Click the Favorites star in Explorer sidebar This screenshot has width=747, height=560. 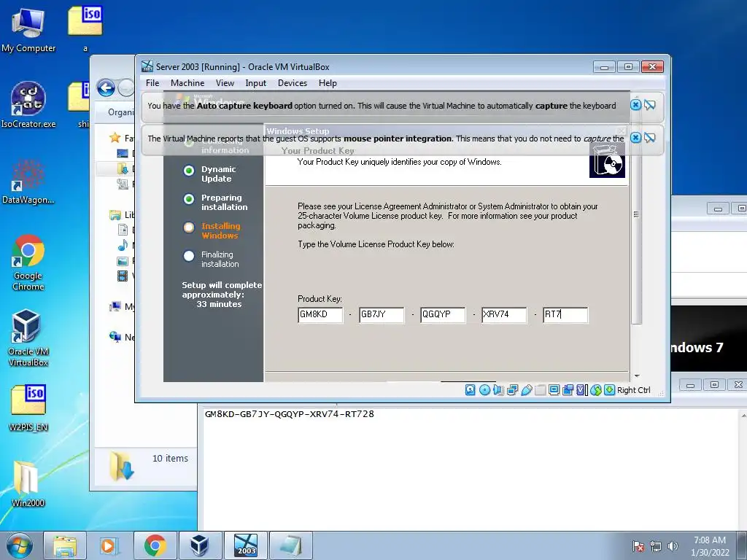[x=115, y=138]
